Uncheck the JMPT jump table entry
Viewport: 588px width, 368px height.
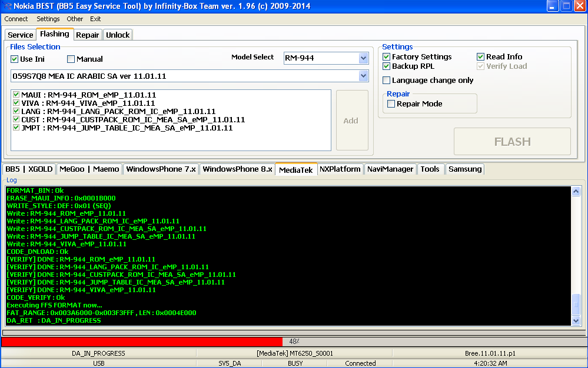tap(16, 128)
